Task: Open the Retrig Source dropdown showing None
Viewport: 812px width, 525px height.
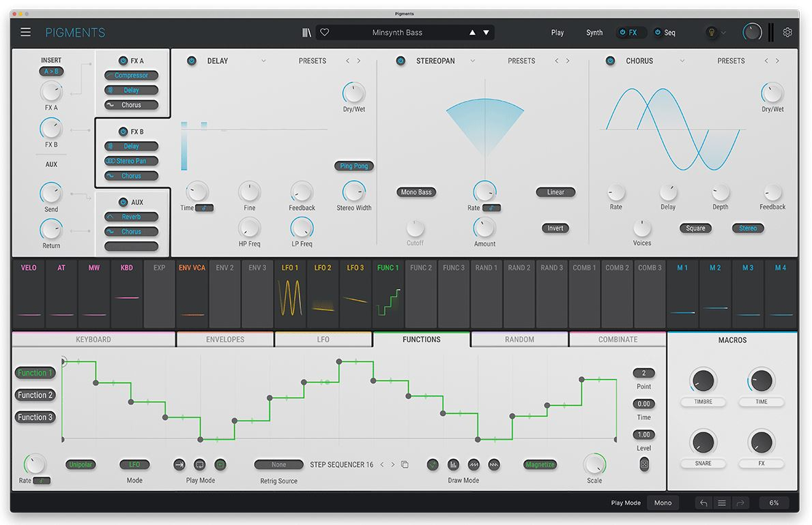Action: tap(279, 465)
